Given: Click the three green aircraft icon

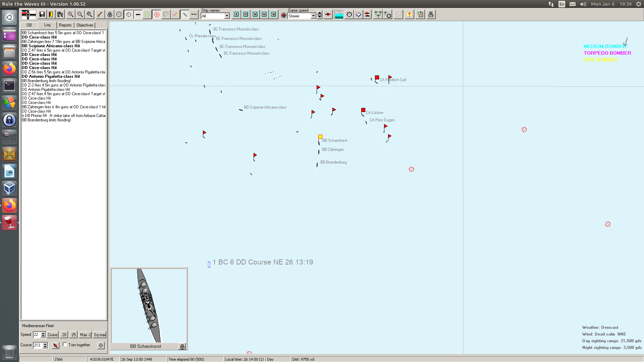Looking at the screenshot, I should pos(378,14).
